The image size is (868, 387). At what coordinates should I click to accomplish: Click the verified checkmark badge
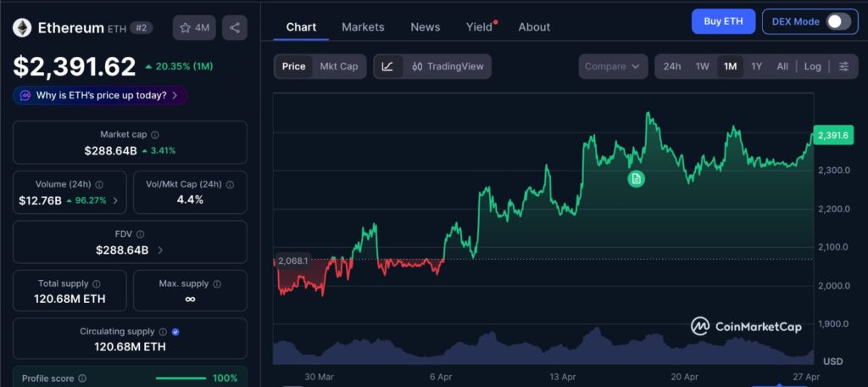click(x=175, y=332)
